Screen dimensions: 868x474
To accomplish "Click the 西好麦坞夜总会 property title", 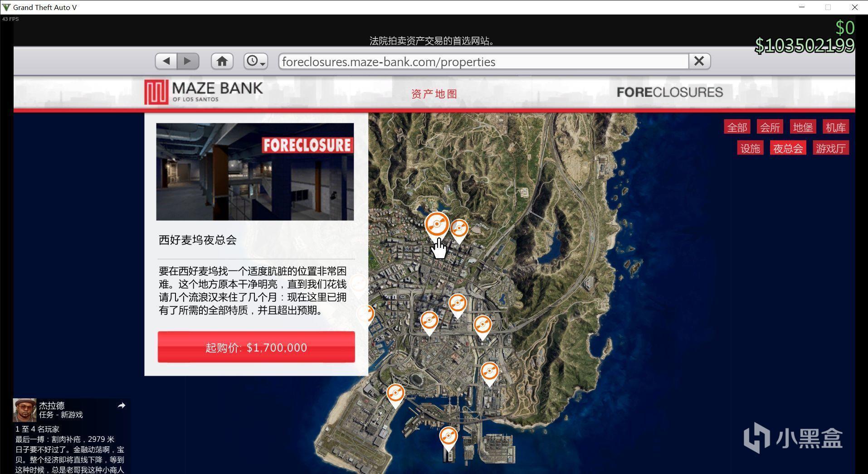I will pyautogui.click(x=198, y=240).
